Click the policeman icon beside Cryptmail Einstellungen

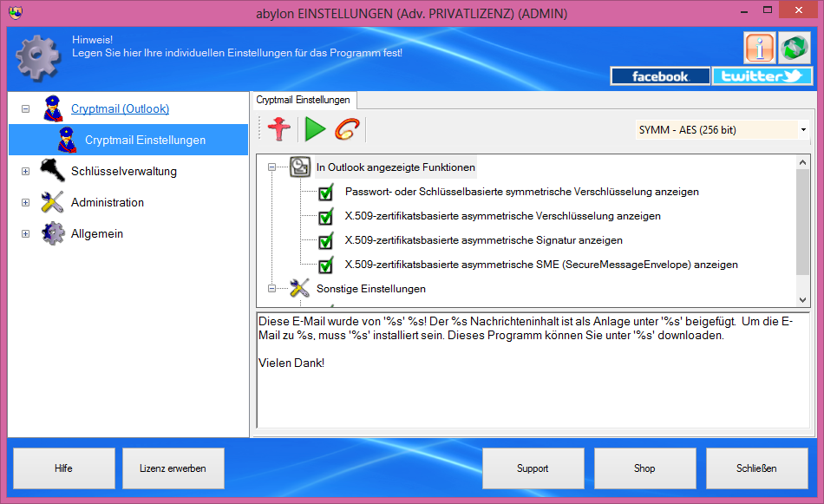click(x=67, y=140)
